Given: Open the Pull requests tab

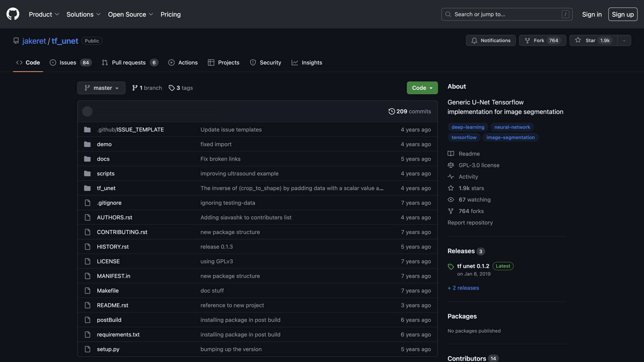Looking at the screenshot, I should [128, 63].
